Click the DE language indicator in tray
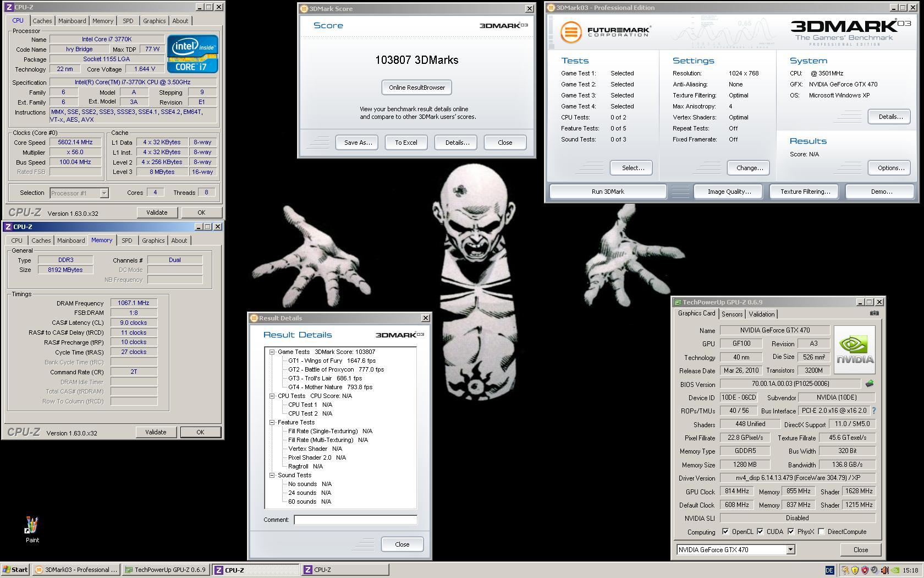 pyautogui.click(x=829, y=570)
